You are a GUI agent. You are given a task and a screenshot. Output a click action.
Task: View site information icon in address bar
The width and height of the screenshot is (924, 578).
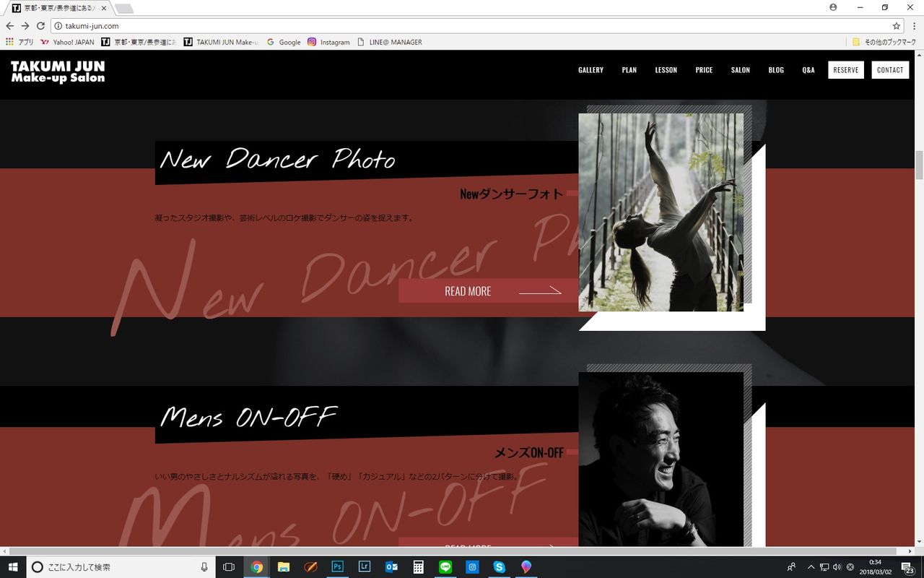point(58,26)
